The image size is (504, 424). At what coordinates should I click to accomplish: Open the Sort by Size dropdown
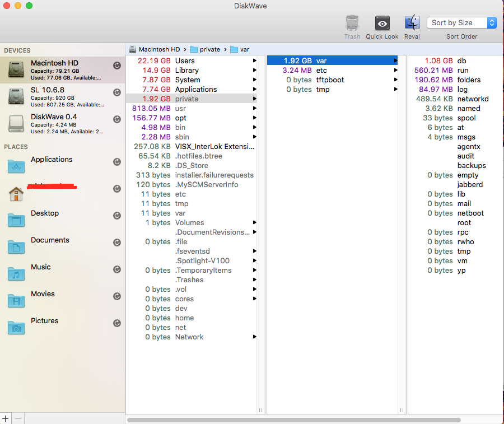coord(461,23)
